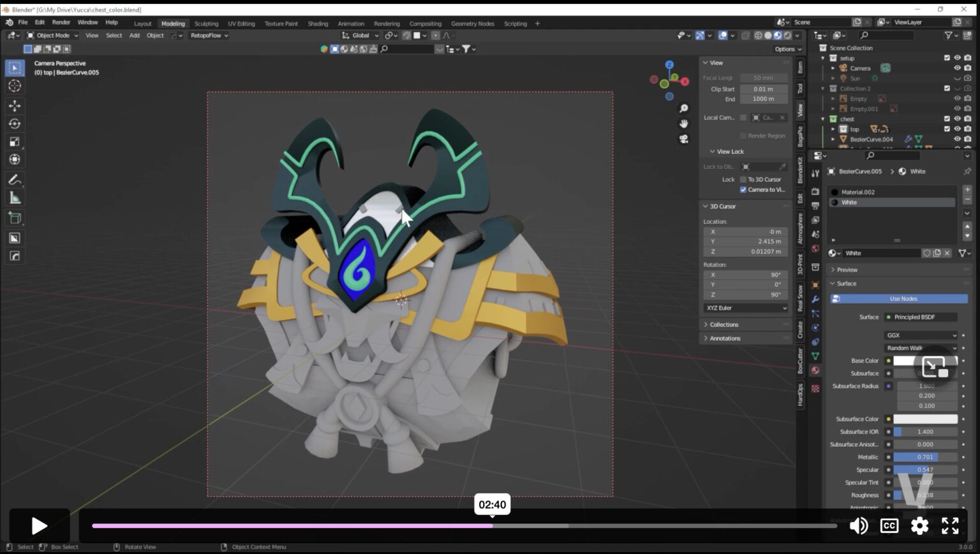
Task: Select the Move tool in toolbar
Action: [15, 105]
